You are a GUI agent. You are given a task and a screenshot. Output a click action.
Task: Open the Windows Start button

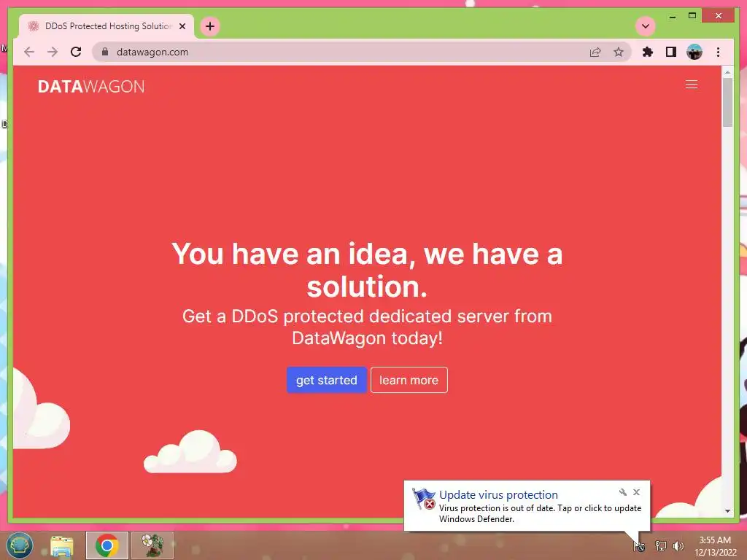(19, 545)
